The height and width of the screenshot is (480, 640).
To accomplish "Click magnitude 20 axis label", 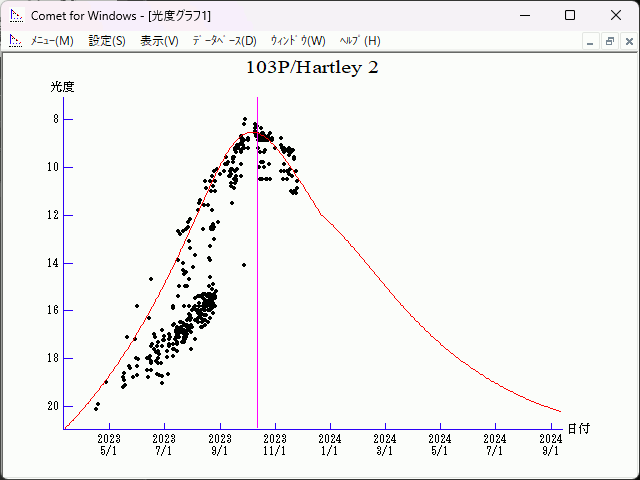I will click(x=53, y=406).
